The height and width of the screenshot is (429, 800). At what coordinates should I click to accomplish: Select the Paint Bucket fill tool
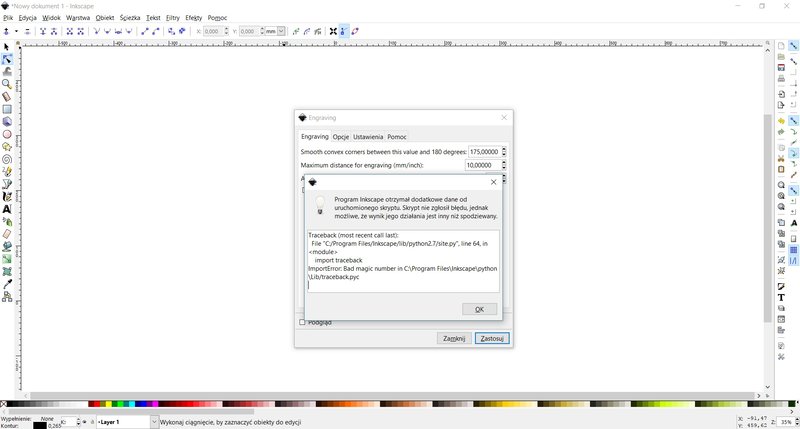tap(7, 246)
